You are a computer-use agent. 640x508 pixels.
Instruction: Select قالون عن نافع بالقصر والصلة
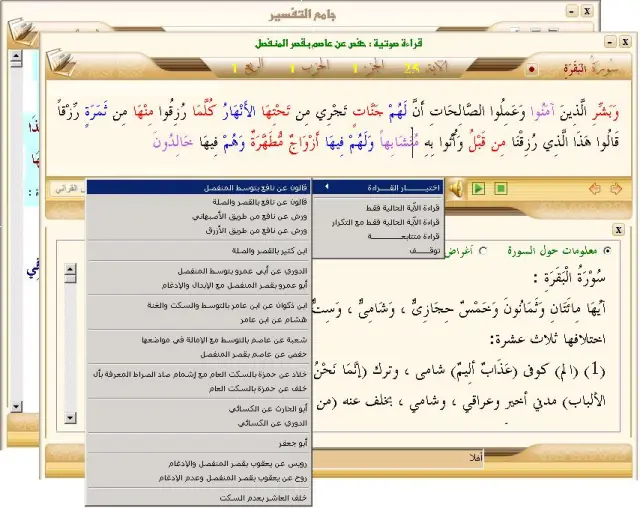pyautogui.click(x=199, y=202)
